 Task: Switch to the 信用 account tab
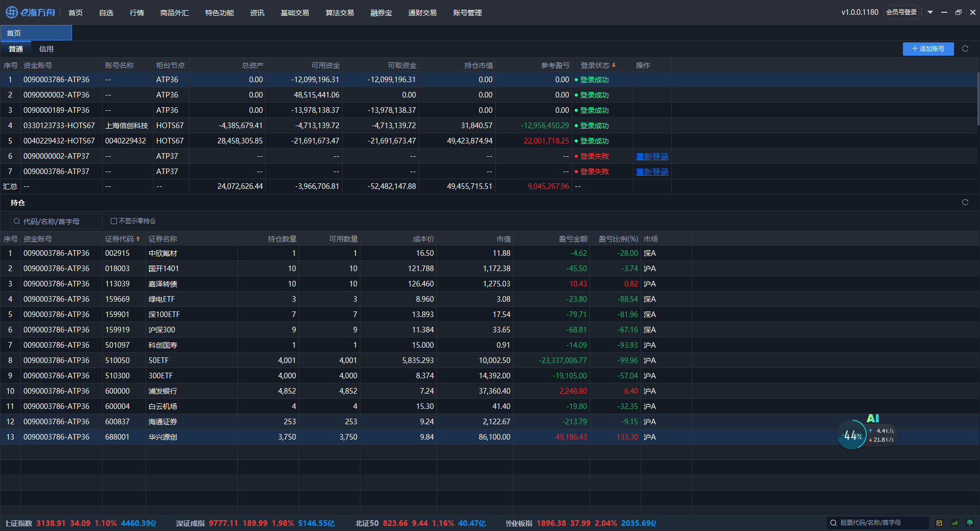pos(46,49)
